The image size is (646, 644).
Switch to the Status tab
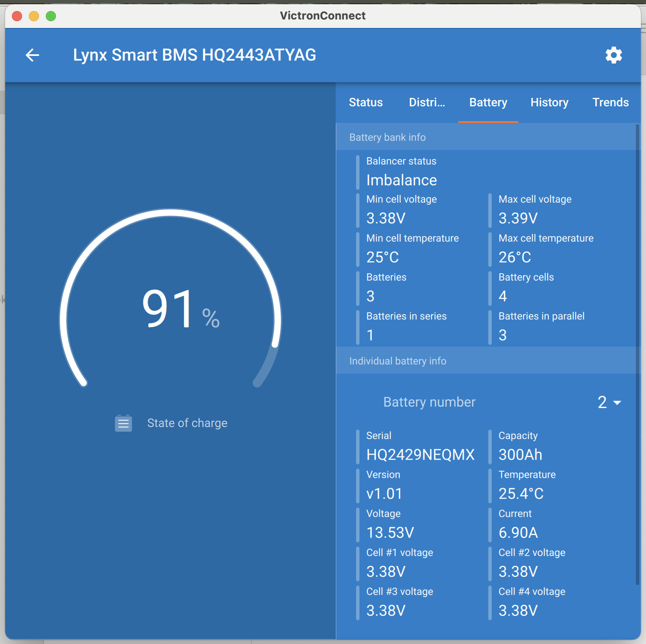(366, 103)
